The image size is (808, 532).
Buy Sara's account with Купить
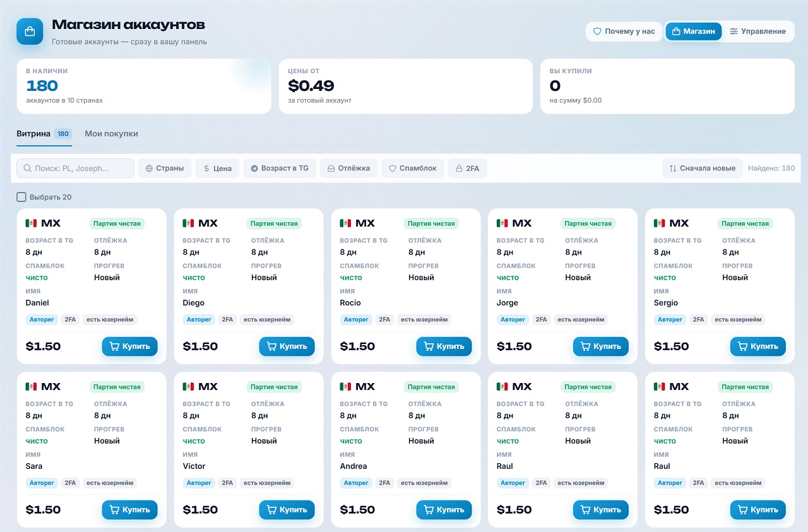click(x=129, y=510)
